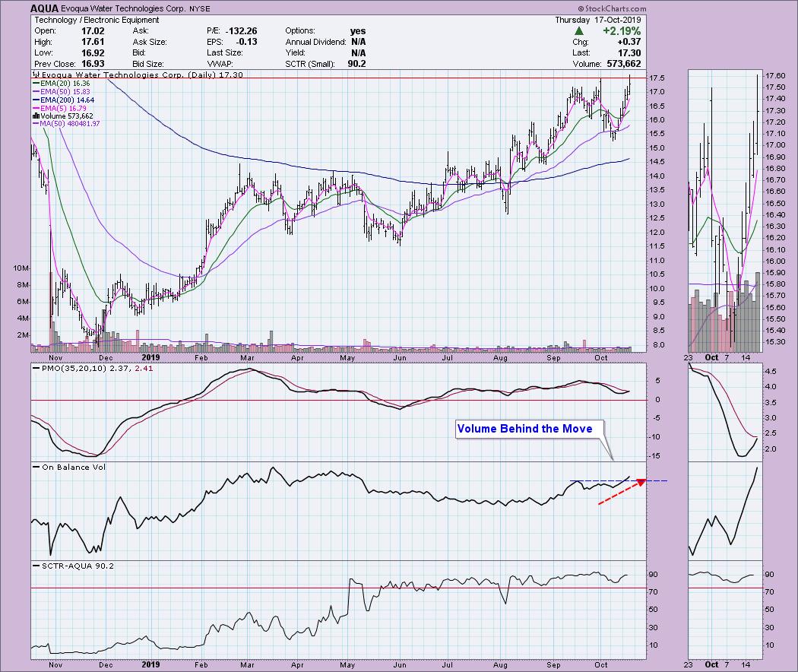The image size is (798, 672).
Task: Open the zoomed On Balance Volume thumbnail panel
Action: pyautogui.click(x=725, y=511)
